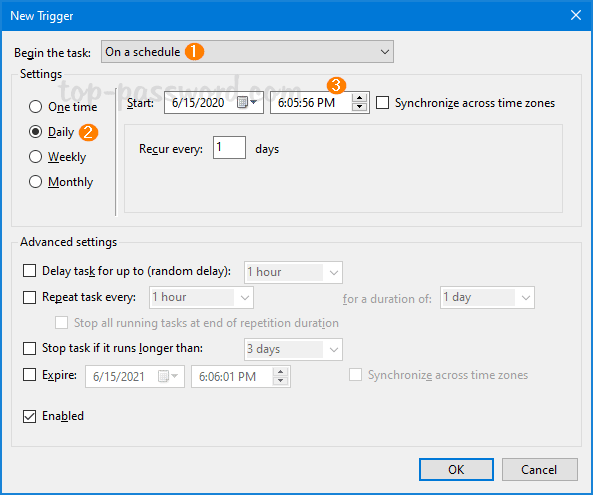
Task: Expand the random delay 1 hour dropdown
Action: [293, 272]
